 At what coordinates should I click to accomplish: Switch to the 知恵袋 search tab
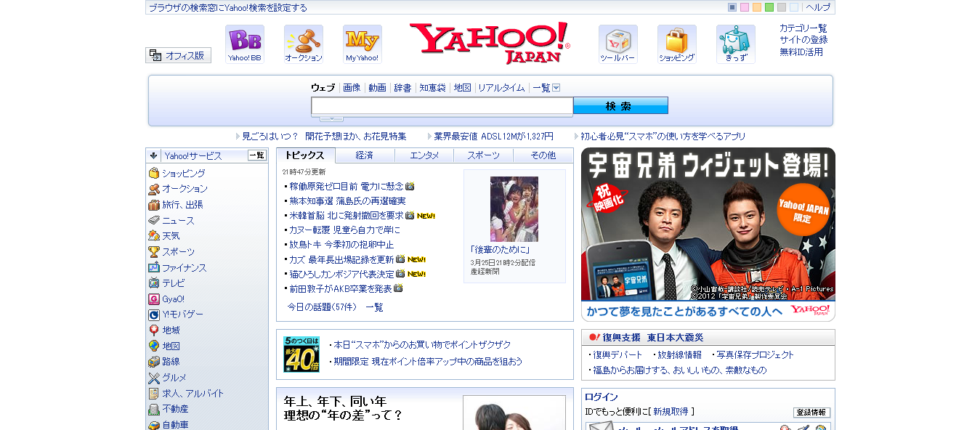coord(432,88)
